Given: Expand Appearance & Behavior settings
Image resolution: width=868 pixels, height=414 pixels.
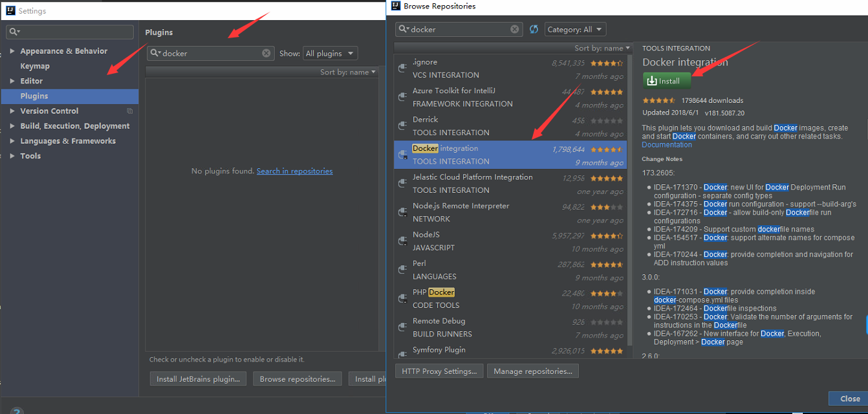Looking at the screenshot, I should [x=12, y=51].
